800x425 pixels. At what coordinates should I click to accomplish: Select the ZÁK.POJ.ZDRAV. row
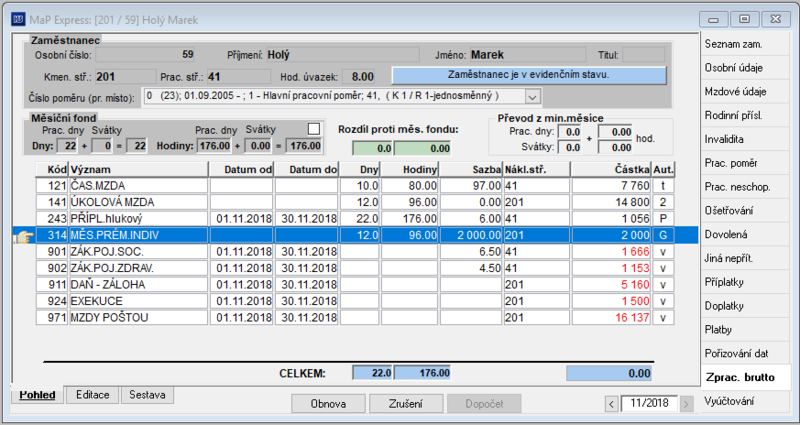click(355, 268)
